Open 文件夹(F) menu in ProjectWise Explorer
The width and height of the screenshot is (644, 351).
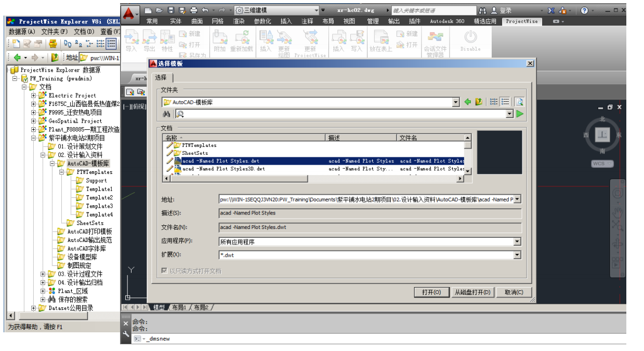(55, 32)
